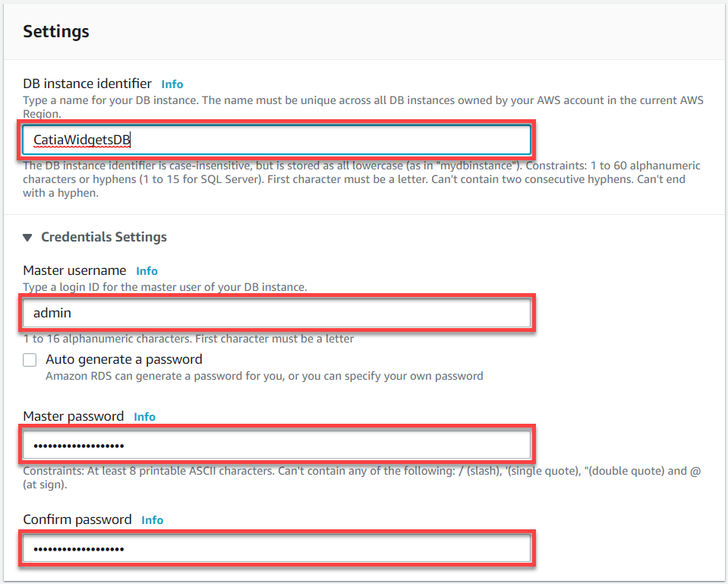Open Info link beside Master password
This screenshot has width=728, height=584.
144,417
